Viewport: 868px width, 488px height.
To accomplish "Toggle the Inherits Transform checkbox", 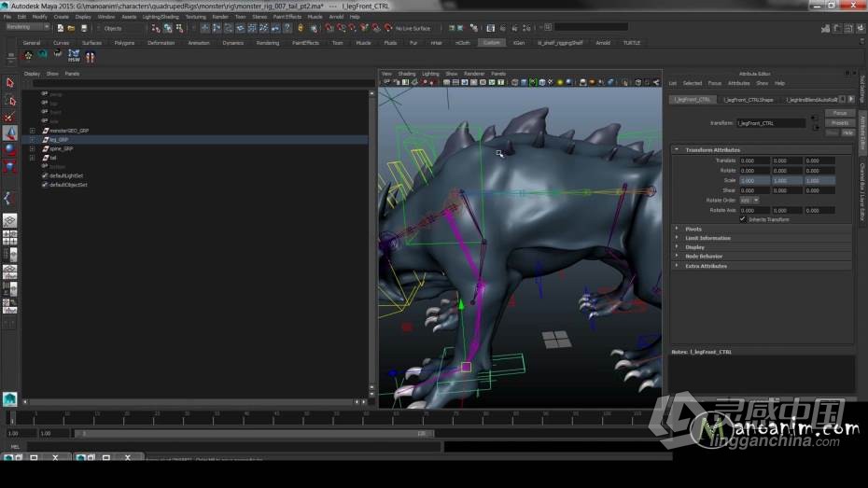I will (742, 219).
